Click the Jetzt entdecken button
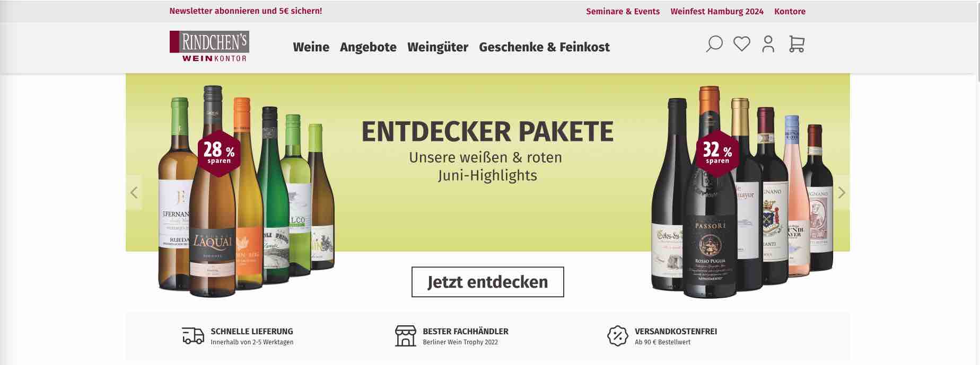 coord(488,282)
